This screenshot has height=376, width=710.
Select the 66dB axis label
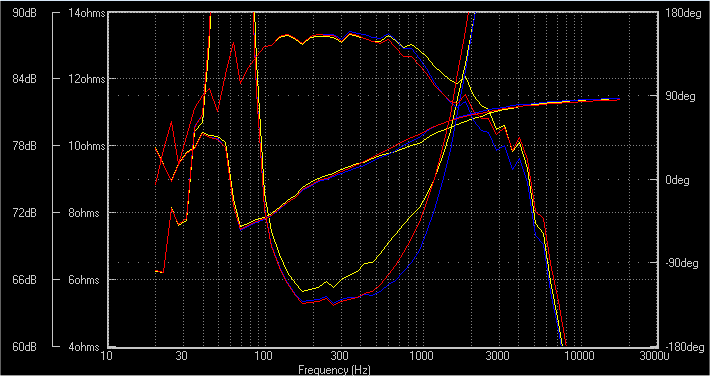(x=24, y=280)
